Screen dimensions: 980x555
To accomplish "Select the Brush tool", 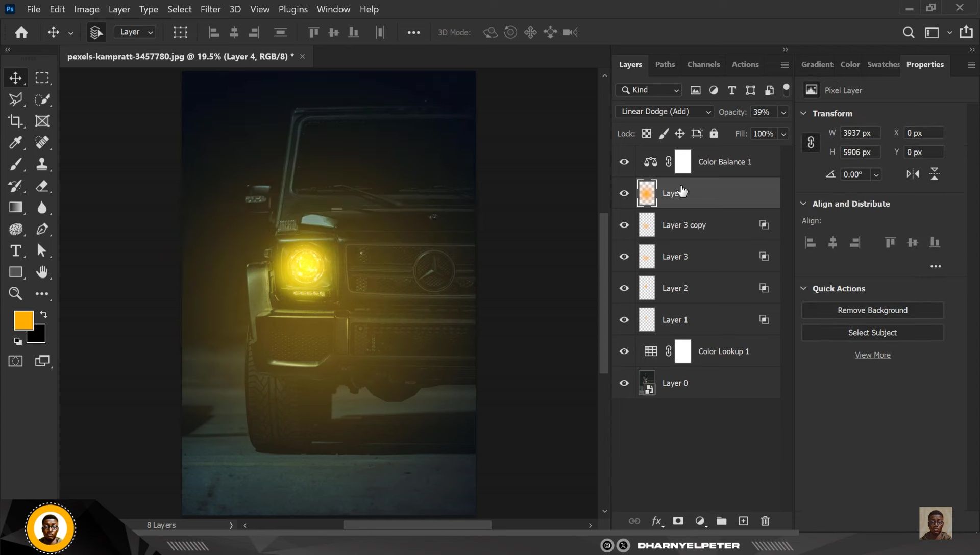I will (x=15, y=164).
